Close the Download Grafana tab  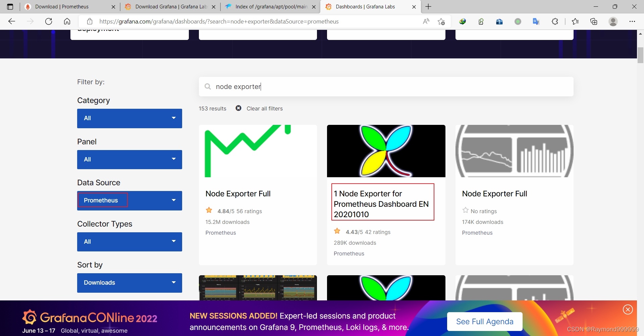pos(214,7)
